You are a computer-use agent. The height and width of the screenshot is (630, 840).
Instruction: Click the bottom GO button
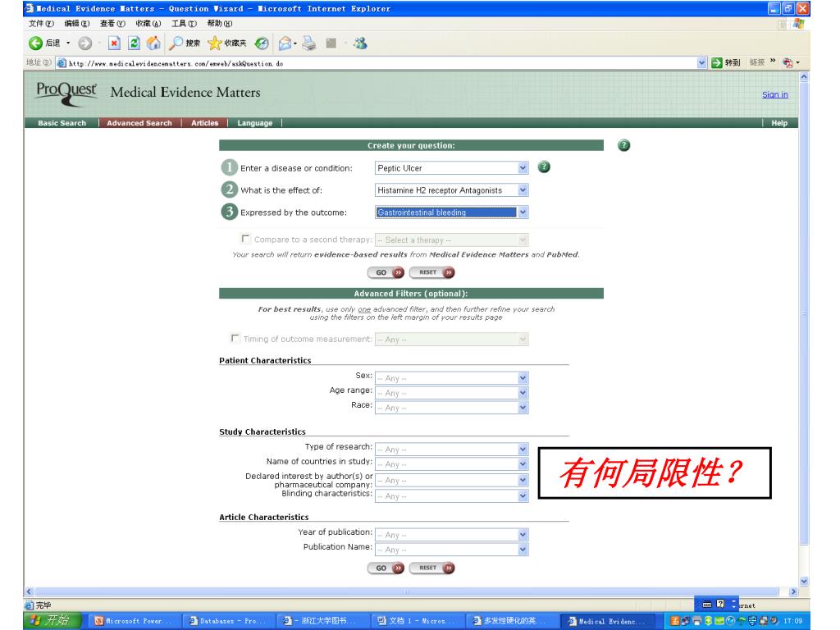(x=386, y=568)
